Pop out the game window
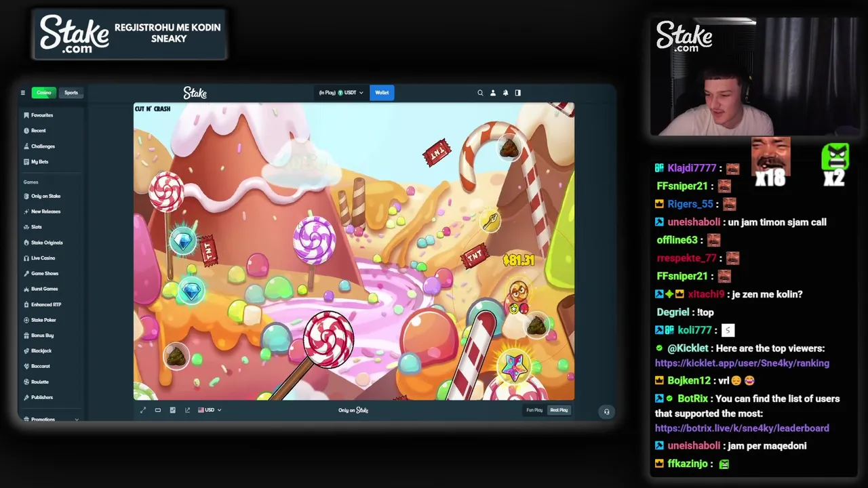Screen dimensions: 868x488 187,410
